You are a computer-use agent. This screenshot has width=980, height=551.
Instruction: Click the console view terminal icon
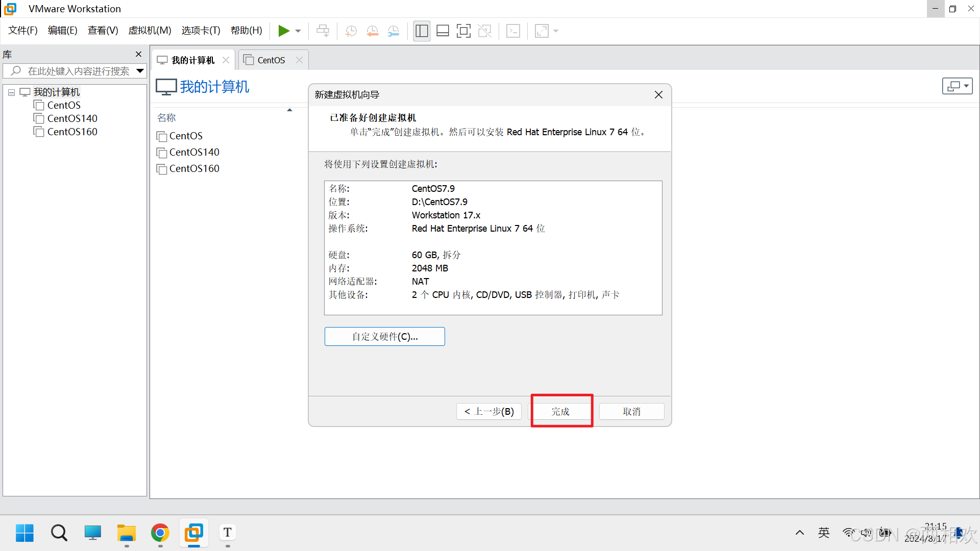click(513, 31)
